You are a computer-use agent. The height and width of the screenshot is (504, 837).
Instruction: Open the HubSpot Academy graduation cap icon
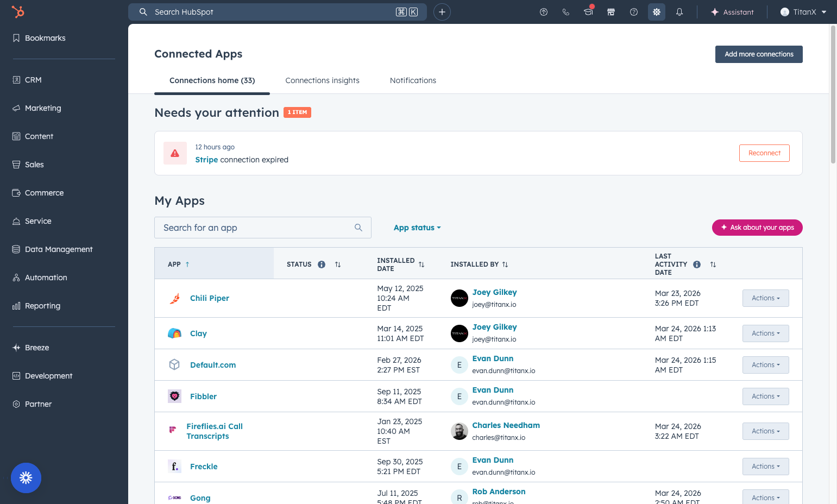pos(588,12)
